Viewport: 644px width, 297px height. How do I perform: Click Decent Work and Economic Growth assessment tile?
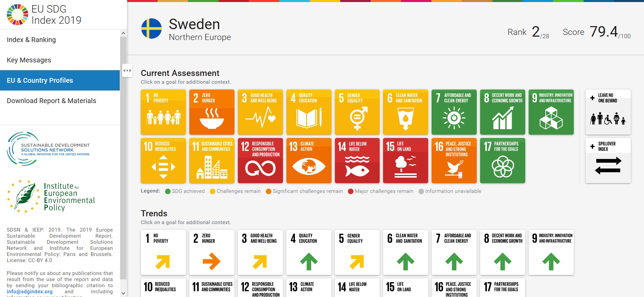tap(503, 112)
